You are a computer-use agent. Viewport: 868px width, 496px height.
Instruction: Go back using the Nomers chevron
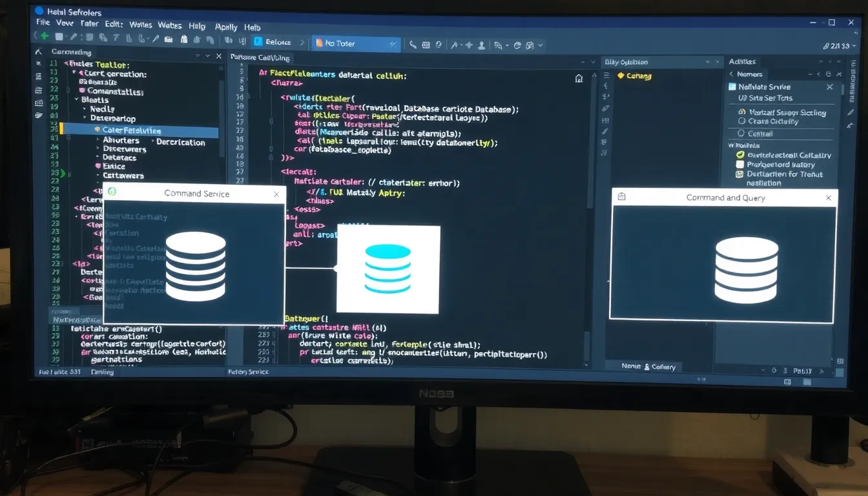click(x=732, y=74)
